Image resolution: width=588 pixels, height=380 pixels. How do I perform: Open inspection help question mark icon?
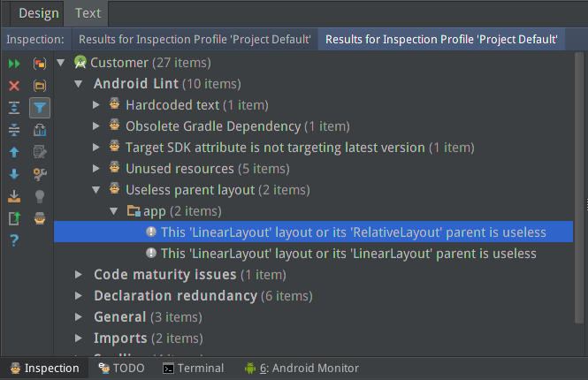14,240
